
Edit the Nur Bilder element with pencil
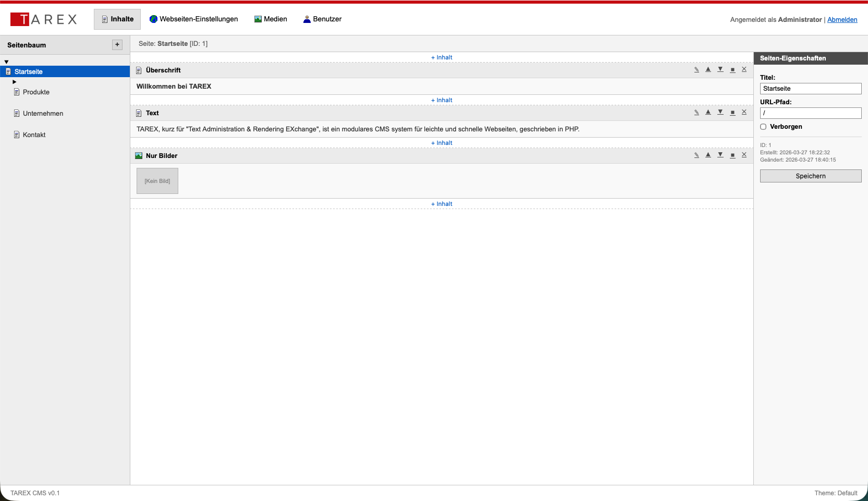(696, 155)
